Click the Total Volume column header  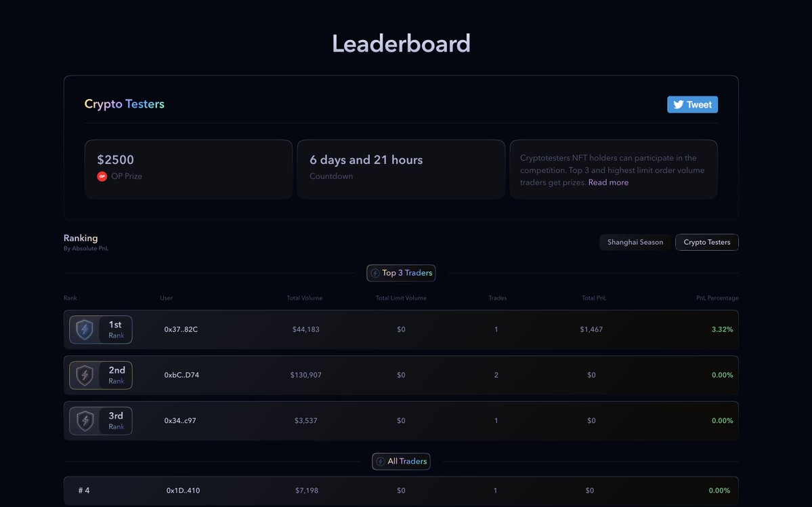click(305, 298)
